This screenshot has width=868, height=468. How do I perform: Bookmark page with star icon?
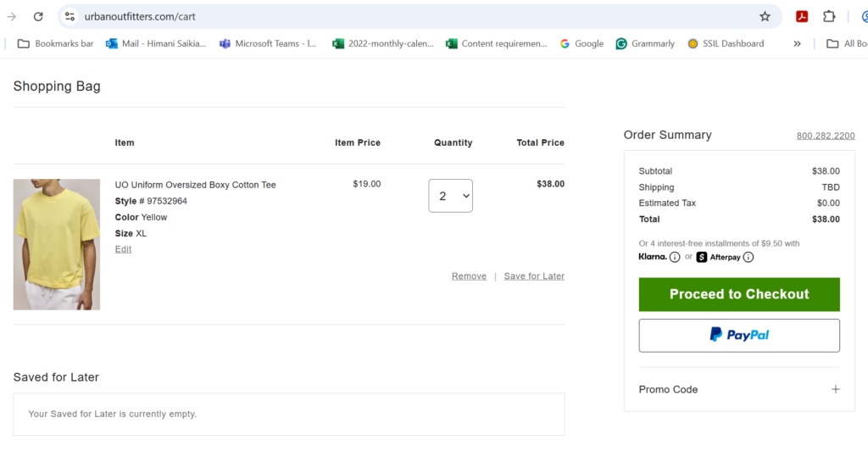click(x=765, y=16)
